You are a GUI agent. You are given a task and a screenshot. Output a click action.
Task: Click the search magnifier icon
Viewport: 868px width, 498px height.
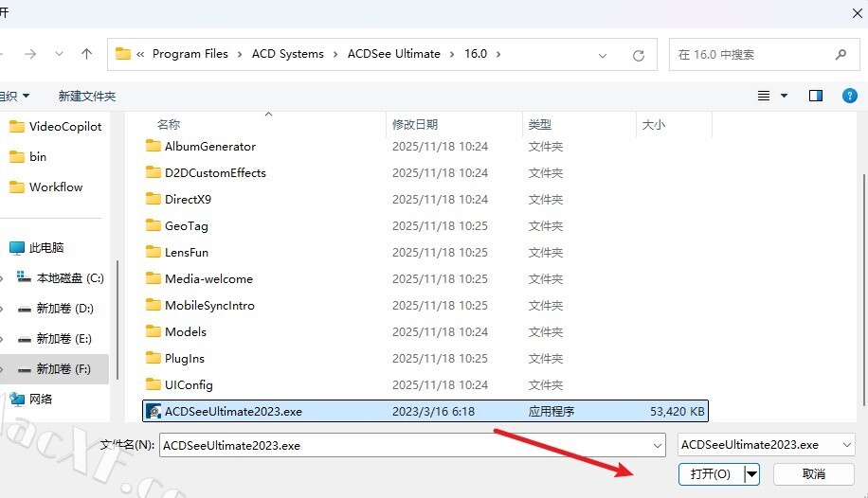[x=841, y=55]
